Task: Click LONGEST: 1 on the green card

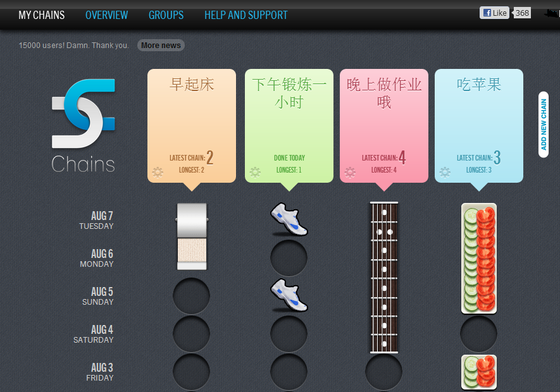Action: tap(289, 170)
